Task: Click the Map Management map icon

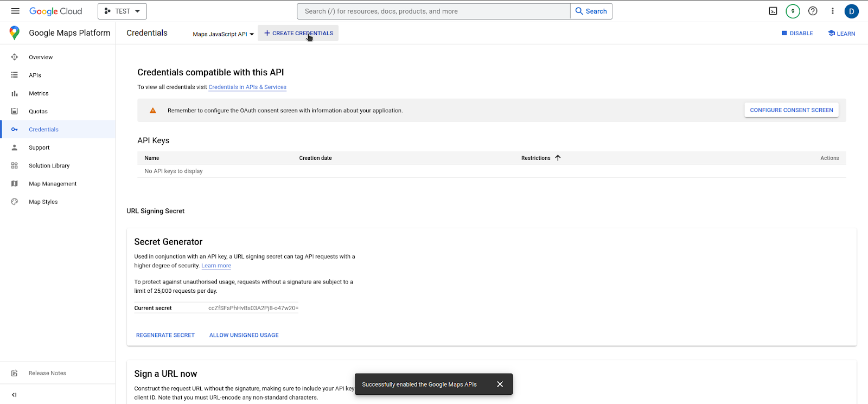Action: click(x=15, y=183)
